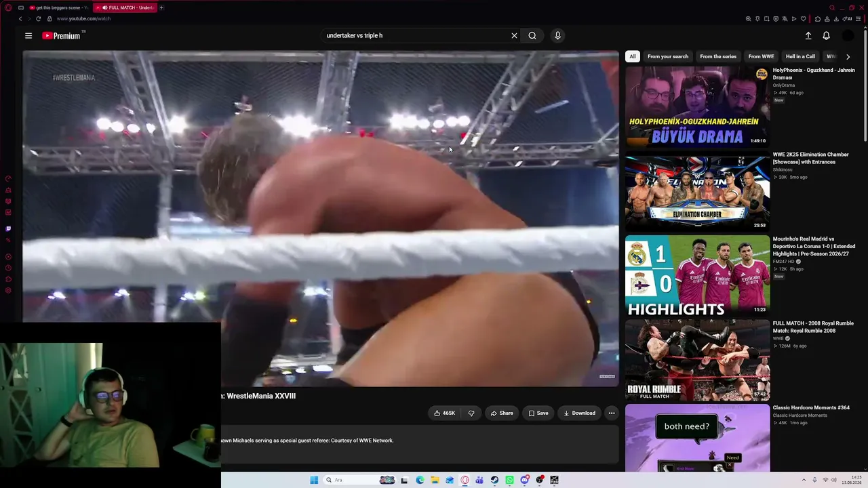Open the YouTube guide hamburger menu
Viewport: 868px width, 488px height.
coord(28,36)
